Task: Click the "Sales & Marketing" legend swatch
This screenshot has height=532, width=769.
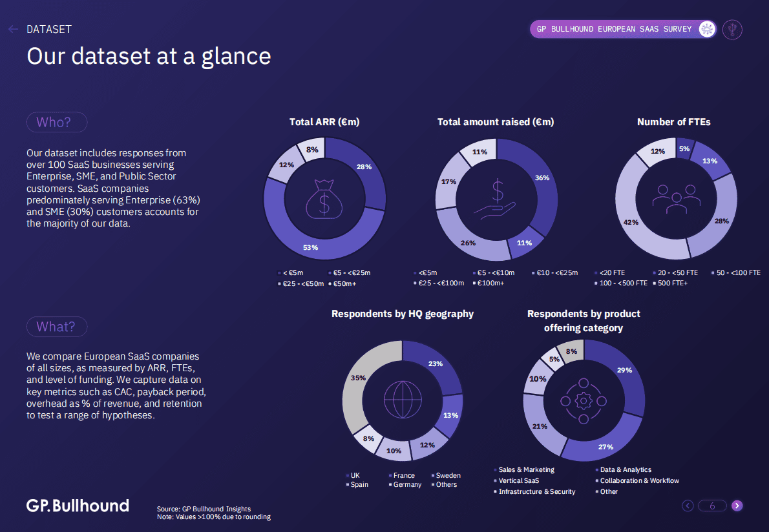Action: 495,470
